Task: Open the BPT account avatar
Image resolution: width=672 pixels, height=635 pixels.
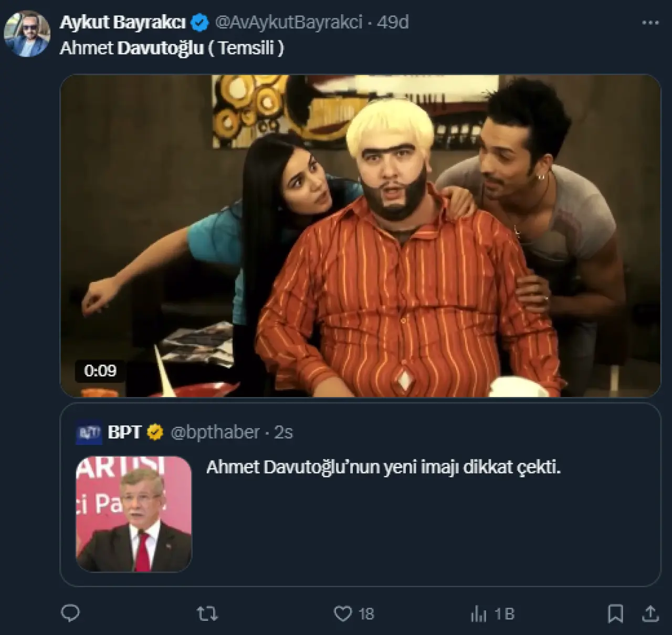Action: click(89, 432)
